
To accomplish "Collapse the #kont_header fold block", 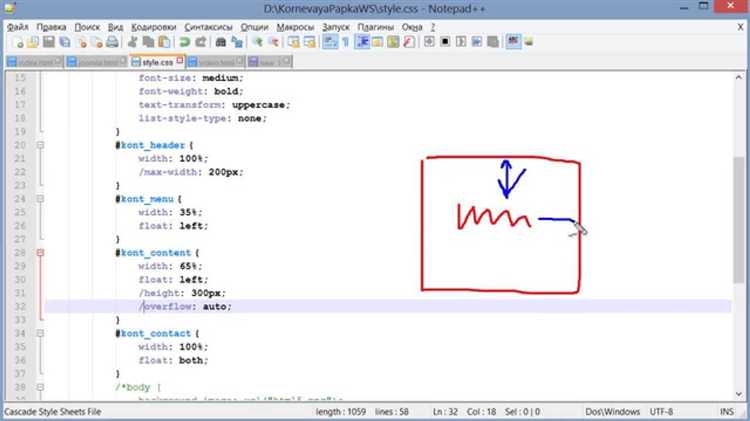I will (x=40, y=145).
